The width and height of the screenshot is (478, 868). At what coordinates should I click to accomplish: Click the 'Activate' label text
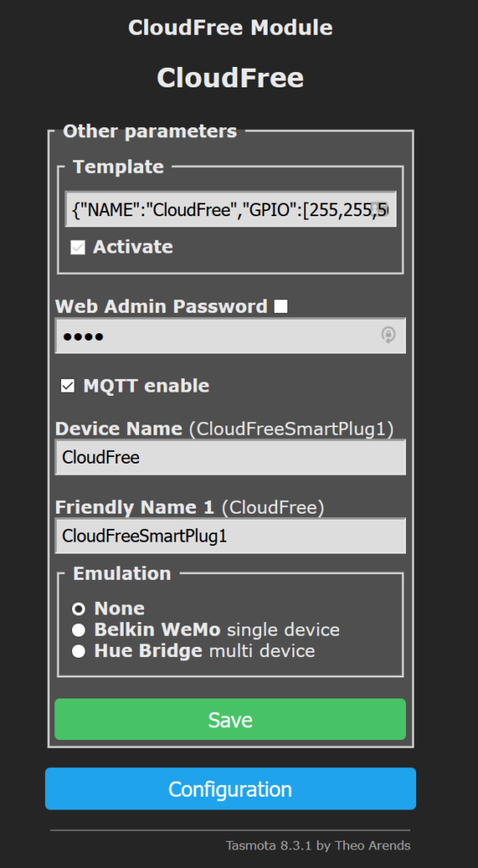pyautogui.click(x=133, y=247)
